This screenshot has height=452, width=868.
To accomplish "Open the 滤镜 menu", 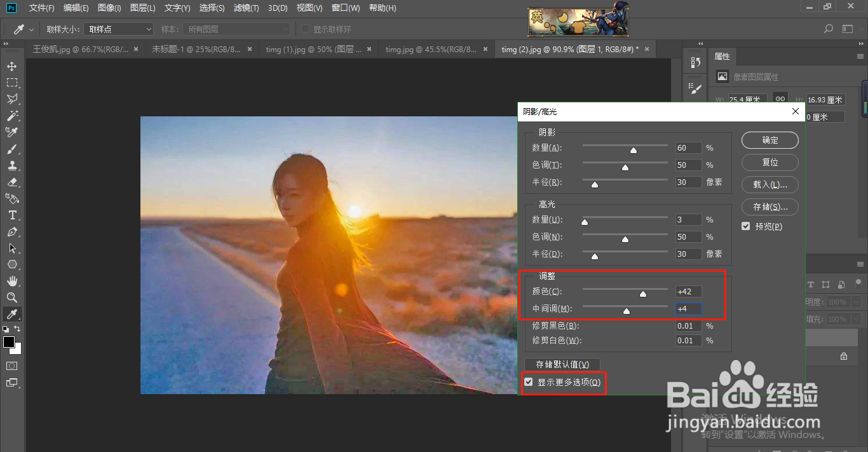I will click(x=246, y=8).
